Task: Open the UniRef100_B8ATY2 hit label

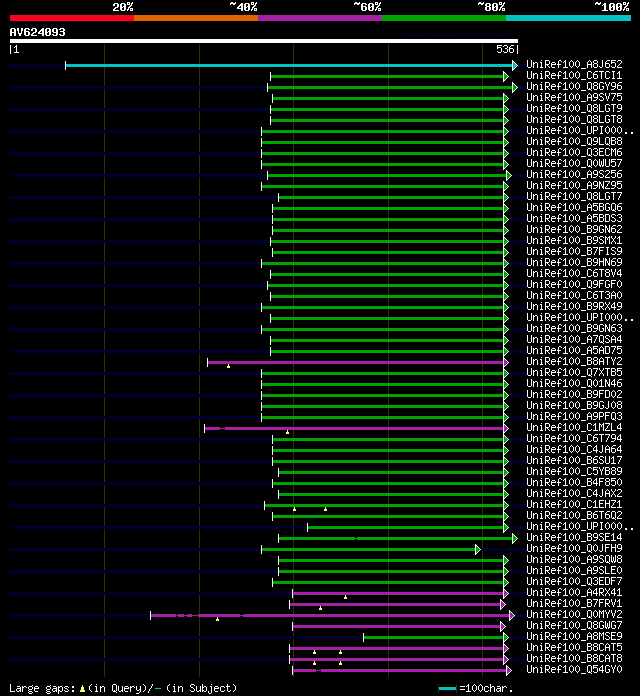Action: (574, 361)
